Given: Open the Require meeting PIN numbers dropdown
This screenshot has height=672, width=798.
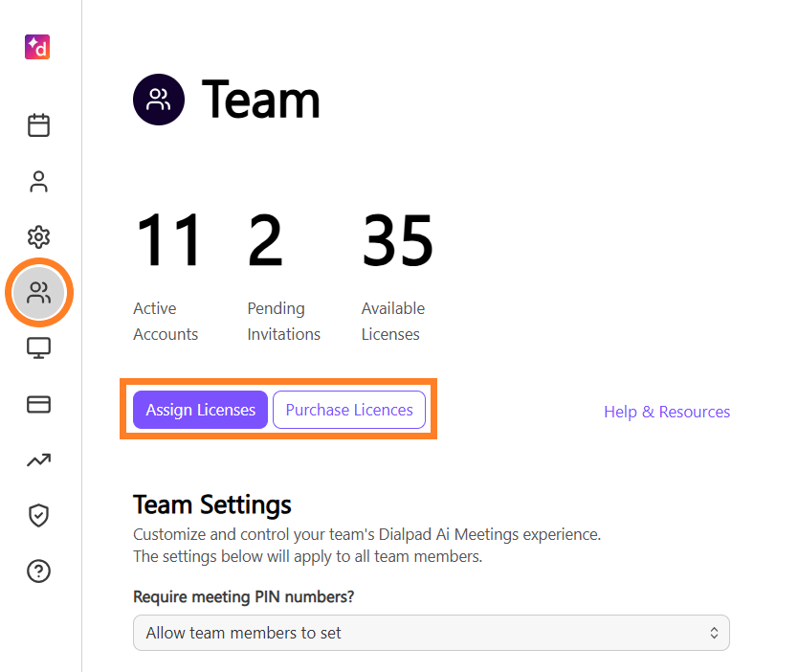Looking at the screenshot, I should tap(432, 633).
